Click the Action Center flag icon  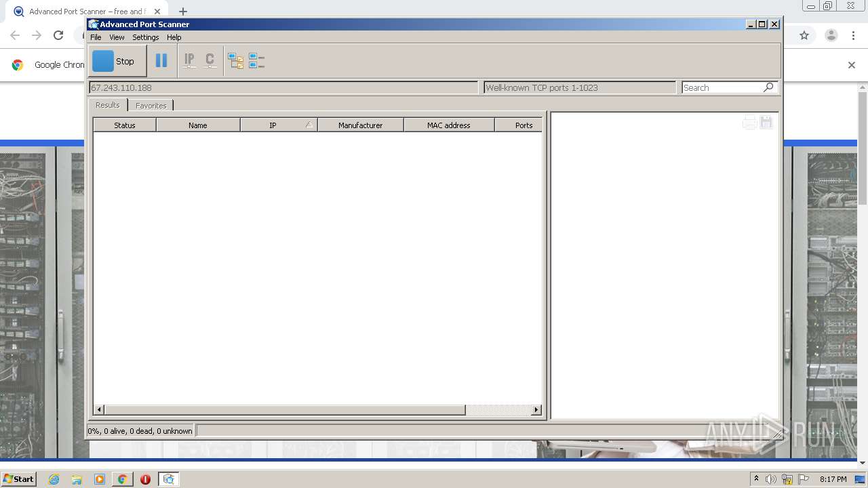[x=804, y=479]
